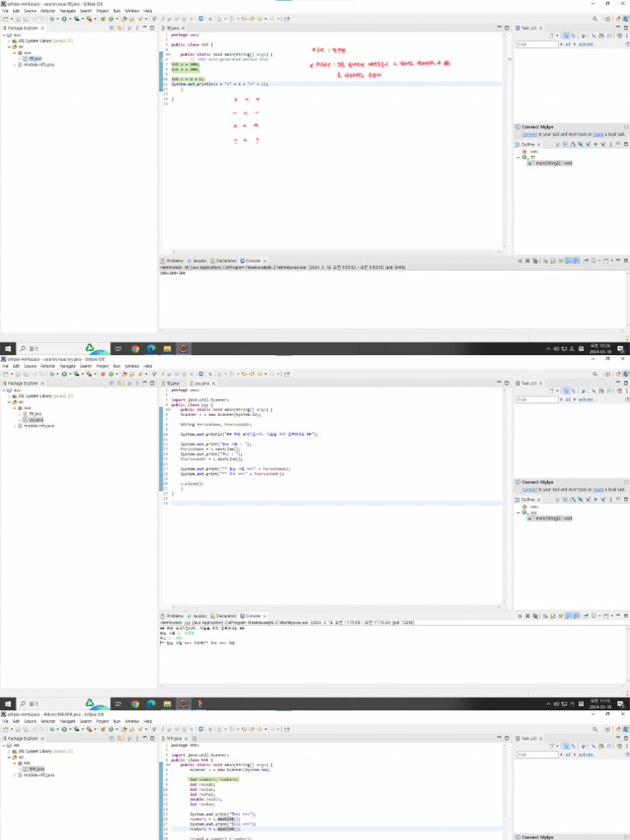
Task: Toggle Hide Static Members in yyy.java window's Outline
Action: (588, 500)
